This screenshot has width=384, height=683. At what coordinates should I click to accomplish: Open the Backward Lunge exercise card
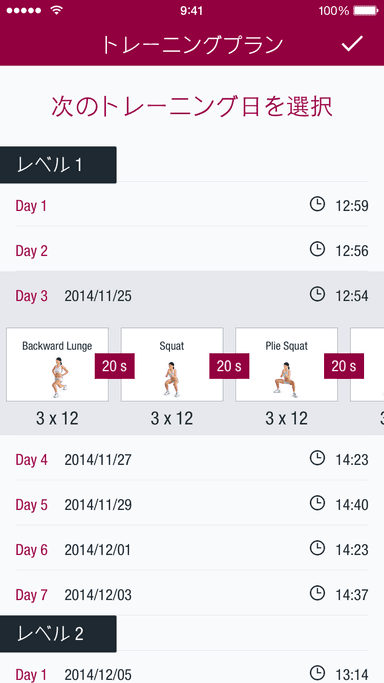(x=57, y=365)
